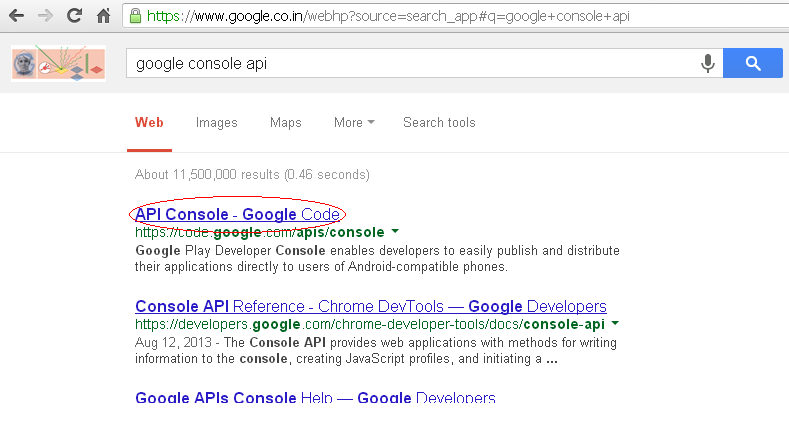The width and height of the screenshot is (789, 431).
Task: Expand the More search category dropdown
Action: pos(354,122)
